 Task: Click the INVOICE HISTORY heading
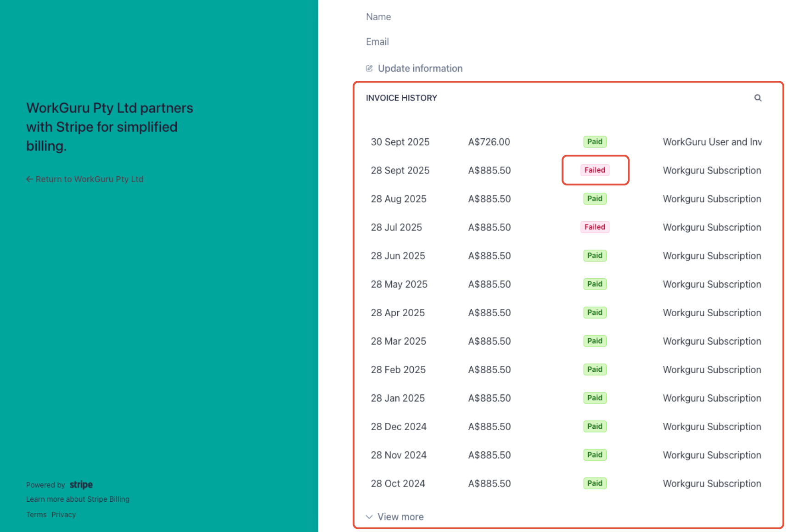click(x=401, y=98)
